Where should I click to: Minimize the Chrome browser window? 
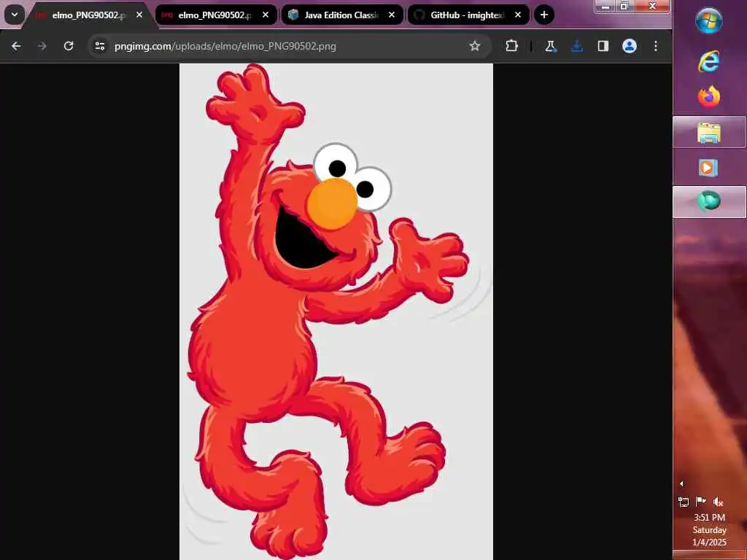pos(605,6)
